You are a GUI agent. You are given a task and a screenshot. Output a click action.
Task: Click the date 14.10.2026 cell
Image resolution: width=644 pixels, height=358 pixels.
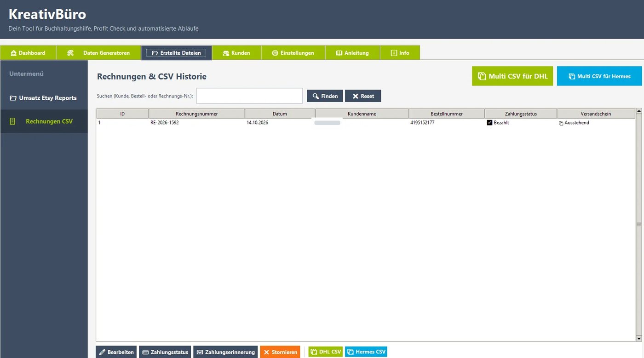257,123
